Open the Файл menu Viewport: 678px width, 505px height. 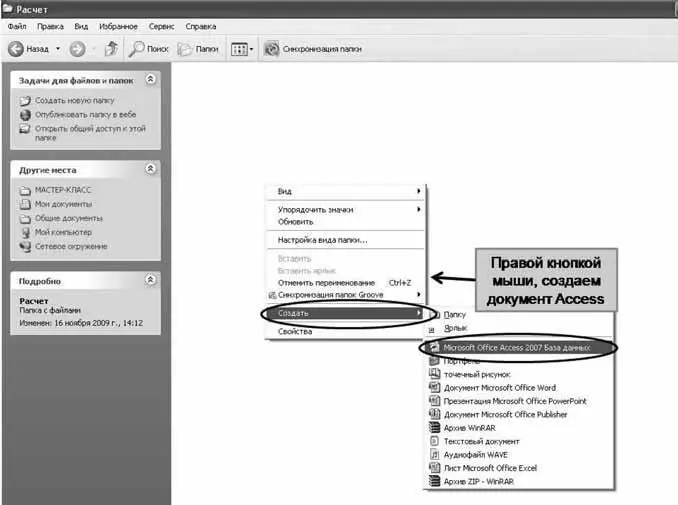pos(17,26)
